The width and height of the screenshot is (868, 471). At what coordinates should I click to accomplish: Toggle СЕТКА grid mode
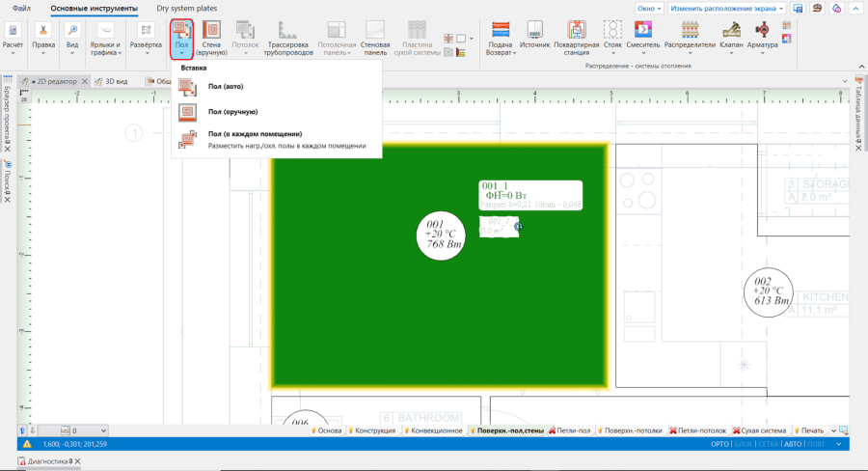[769, 444]
